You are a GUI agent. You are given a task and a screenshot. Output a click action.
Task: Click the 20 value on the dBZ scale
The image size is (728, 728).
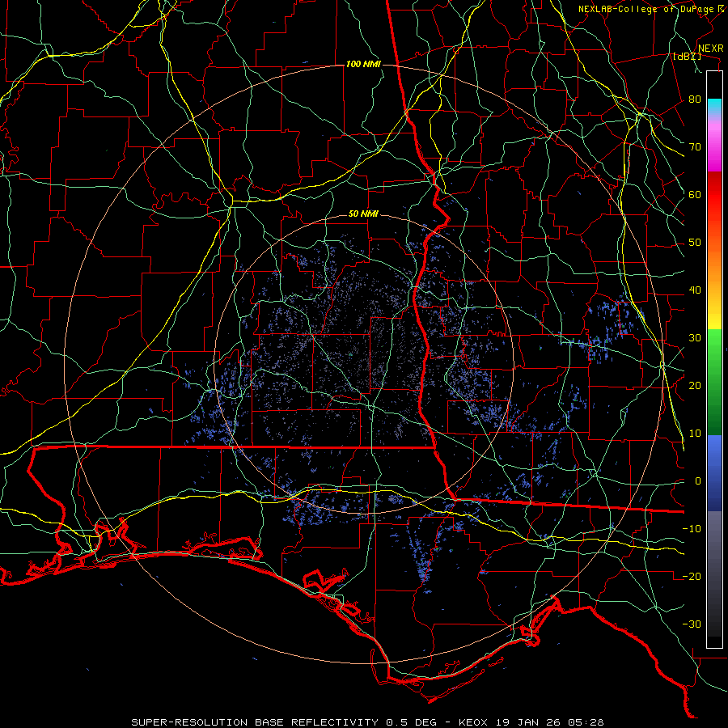[695, 385]
